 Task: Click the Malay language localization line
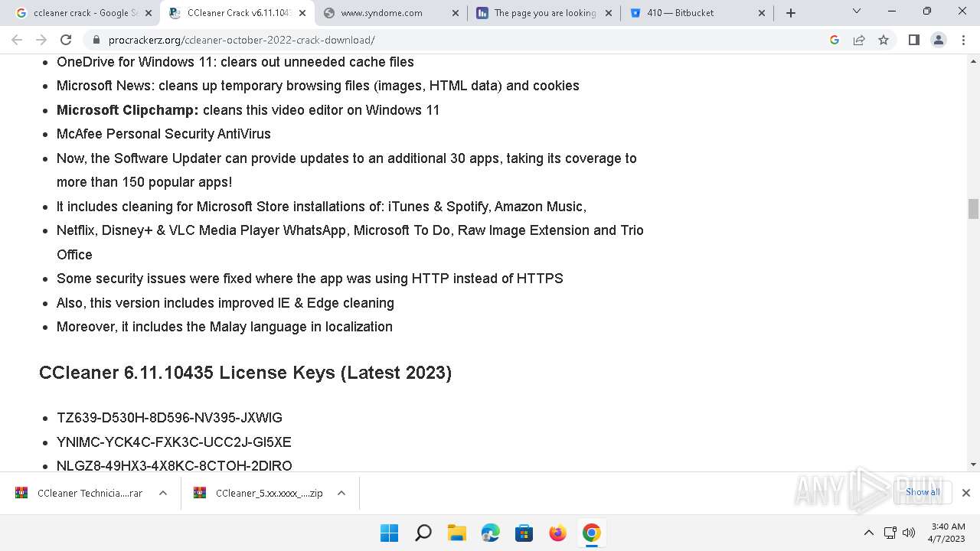[224, 327]
